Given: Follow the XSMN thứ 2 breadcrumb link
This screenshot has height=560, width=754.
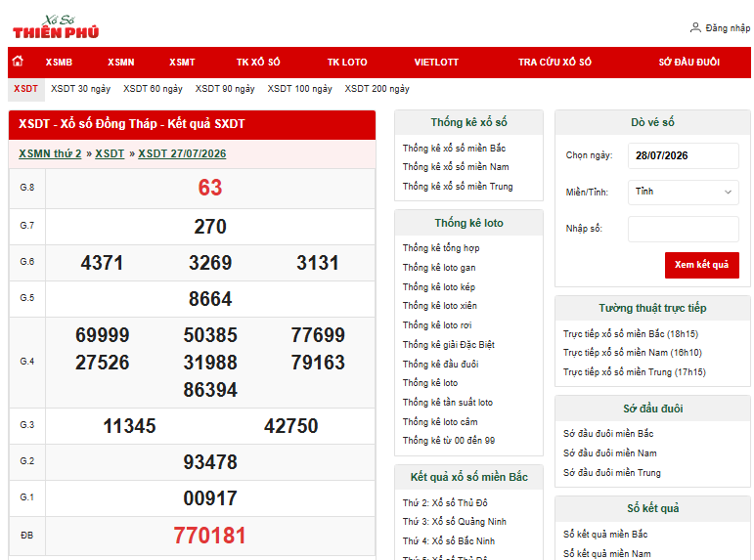Looking at the screenshot, I should [50, 153].
